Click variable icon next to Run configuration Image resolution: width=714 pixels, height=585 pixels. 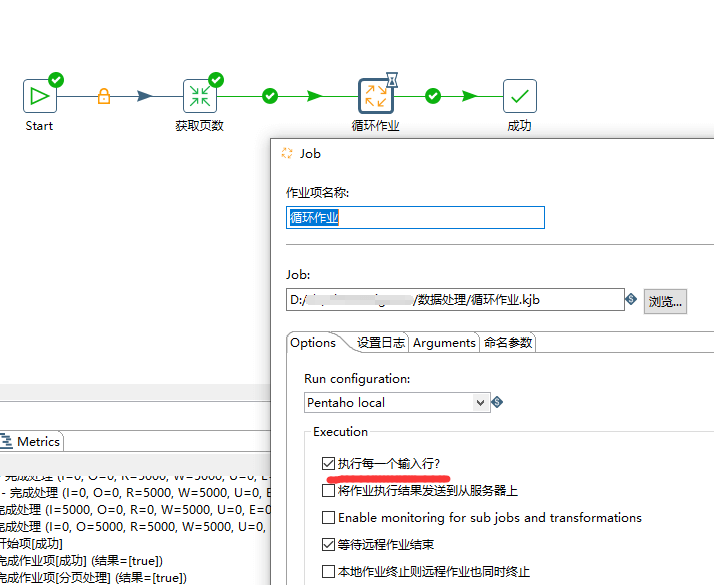(x=498, y=402)
